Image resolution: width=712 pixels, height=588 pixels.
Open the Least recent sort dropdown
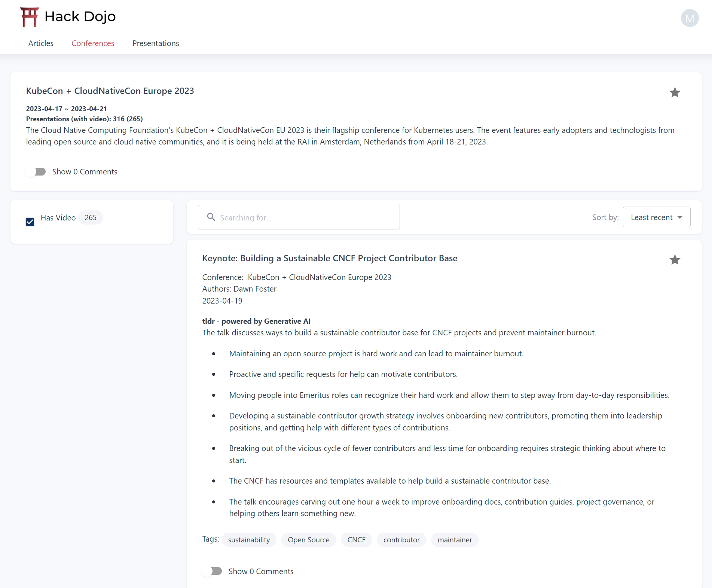tap(657, 217)
